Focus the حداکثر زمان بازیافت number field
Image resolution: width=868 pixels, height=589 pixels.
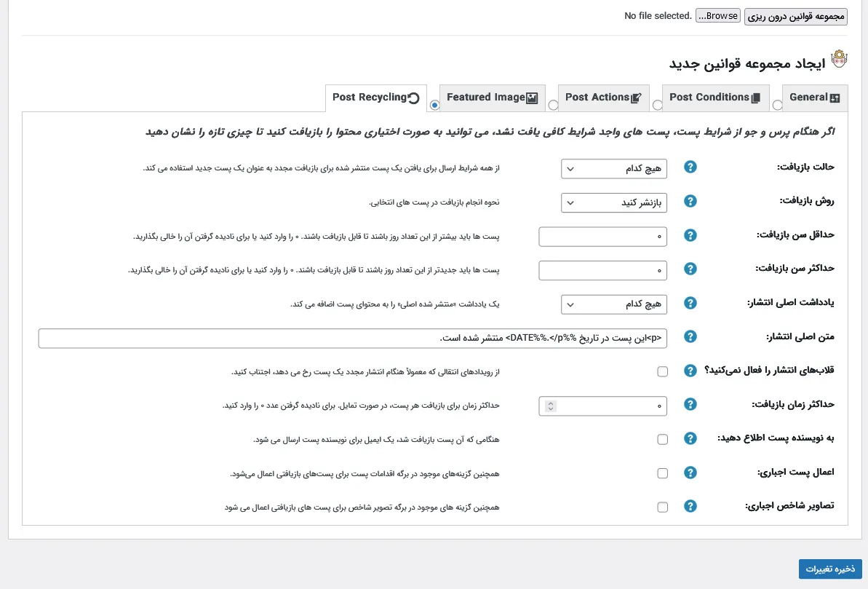click(602, 406)
